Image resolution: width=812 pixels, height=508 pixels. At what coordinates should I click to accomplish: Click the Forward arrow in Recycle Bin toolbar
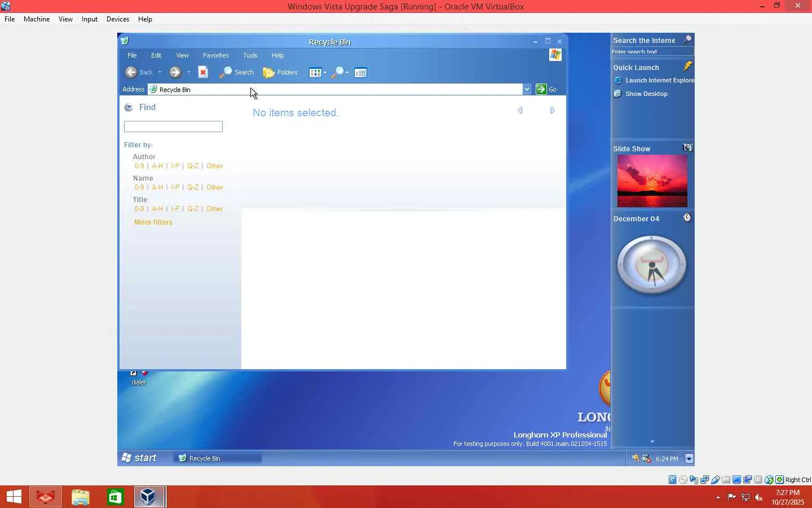coord(175,72)
